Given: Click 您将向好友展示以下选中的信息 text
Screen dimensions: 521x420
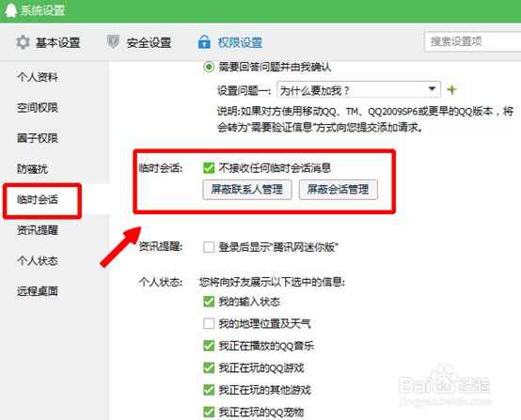Looking at the screenshot, I should click(x=272, y=282).
